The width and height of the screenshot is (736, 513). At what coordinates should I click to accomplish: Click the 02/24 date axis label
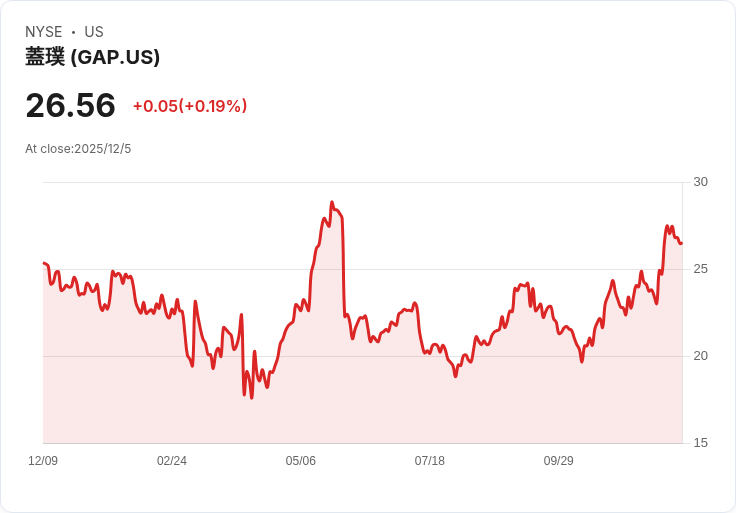pos(172,461)
